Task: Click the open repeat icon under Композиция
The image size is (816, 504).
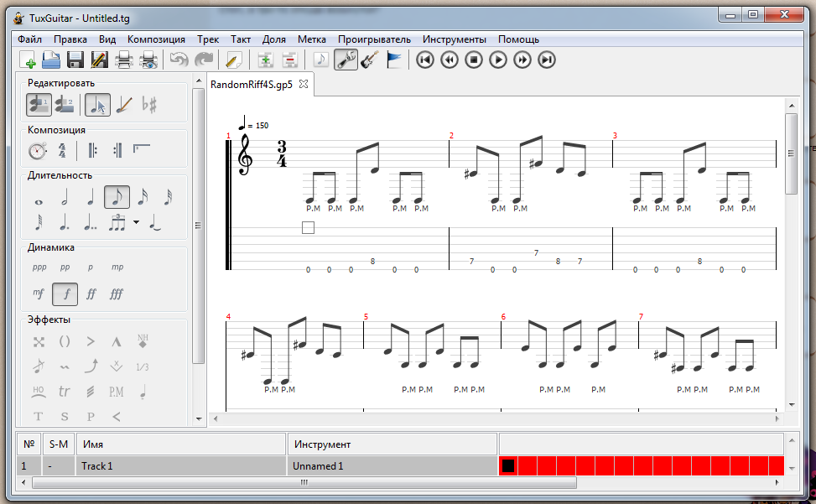Action: (x=93, y=151)
